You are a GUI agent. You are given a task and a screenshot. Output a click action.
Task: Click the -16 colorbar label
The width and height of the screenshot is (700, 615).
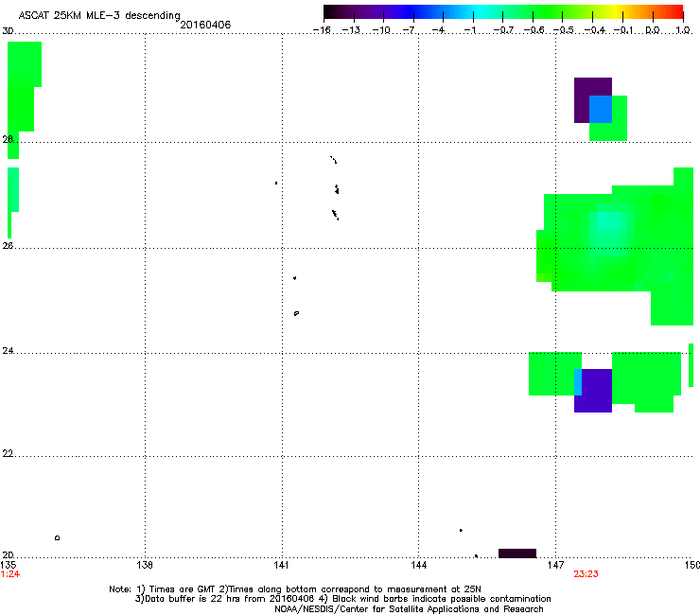pyautogui.click(x=322, y=30)
